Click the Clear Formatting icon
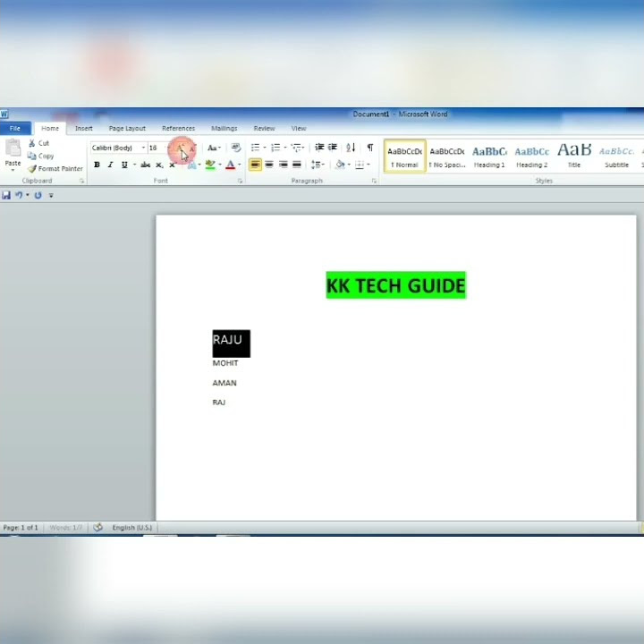This screenshot has height=644, width=644. point(236,148)
